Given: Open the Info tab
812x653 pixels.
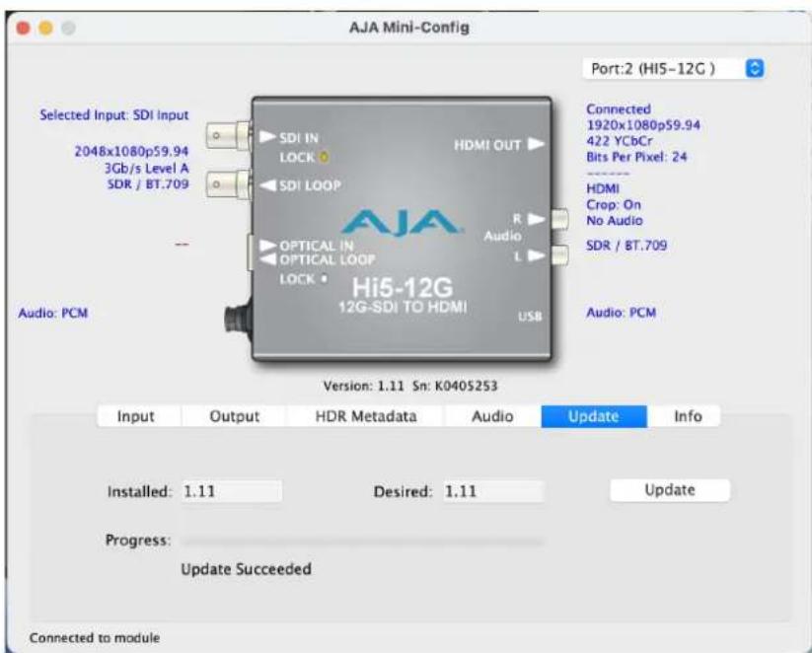Looking at the screenshot, I should pos(688,416).
